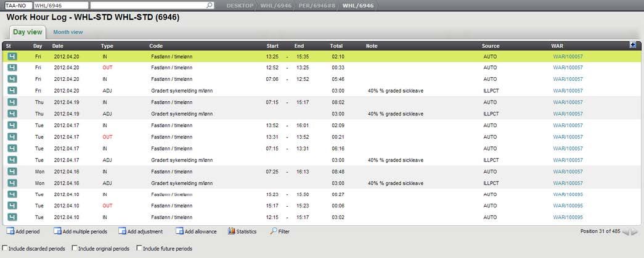Select the Day view tab

(x=27, y=32)
